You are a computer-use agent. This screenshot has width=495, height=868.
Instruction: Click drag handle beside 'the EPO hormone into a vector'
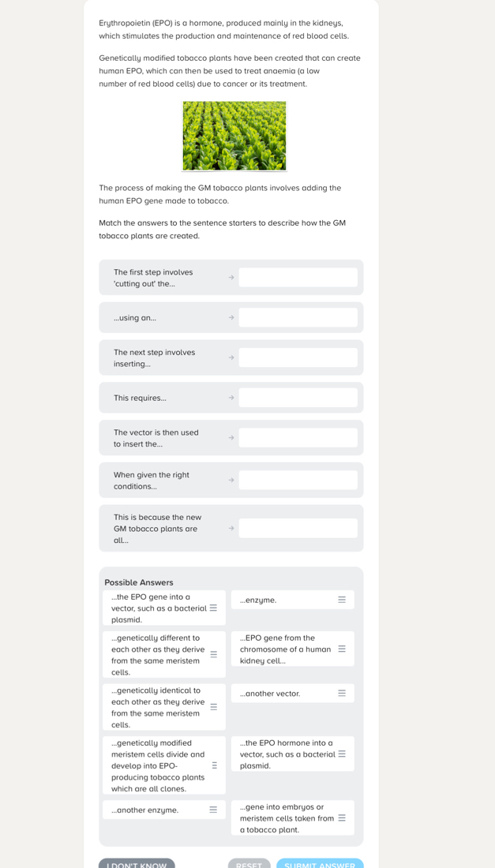[342, 754]
